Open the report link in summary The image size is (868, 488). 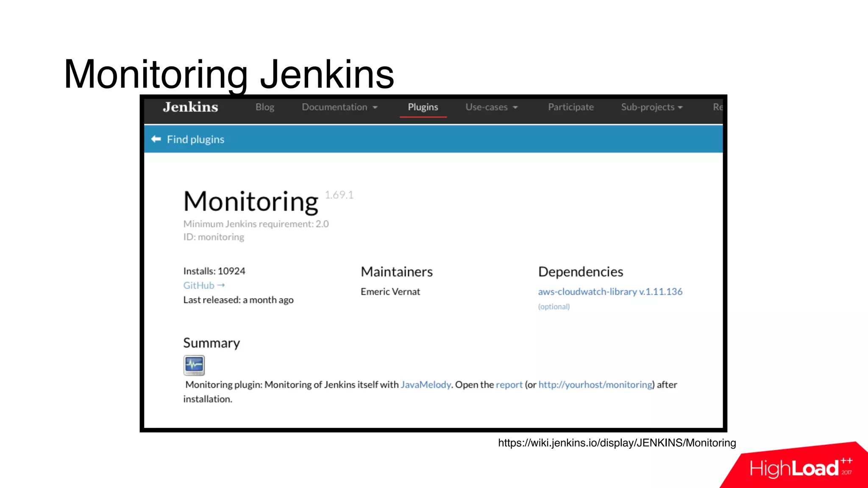point(509,385)
